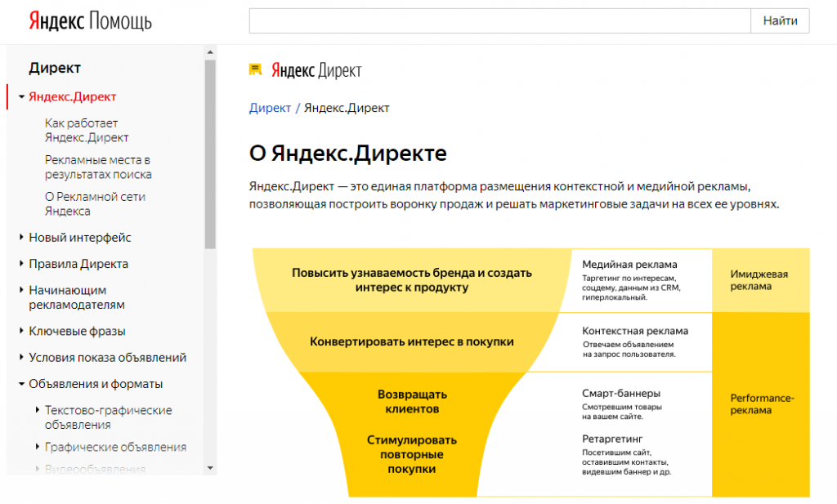Click Стимулировать повторные покупки funnel text
Screen dimensions: 837x504
412,454
